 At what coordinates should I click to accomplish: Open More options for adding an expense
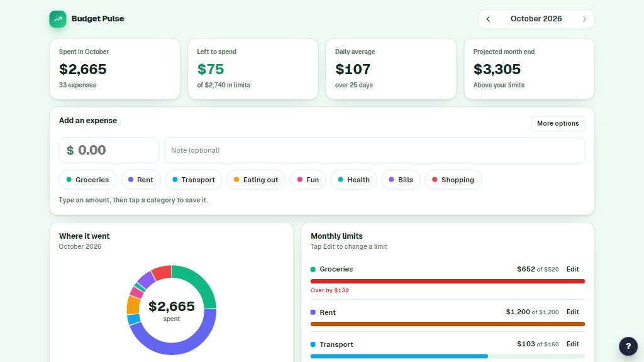pos(558,124)
